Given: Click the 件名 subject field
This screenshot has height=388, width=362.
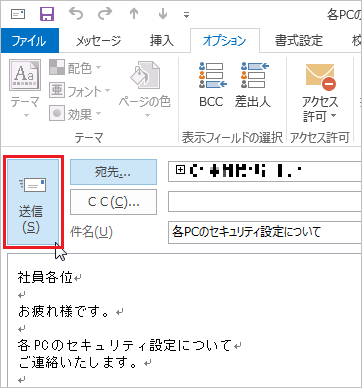Looking at the screenshot, I should click(x=265, y=232).
